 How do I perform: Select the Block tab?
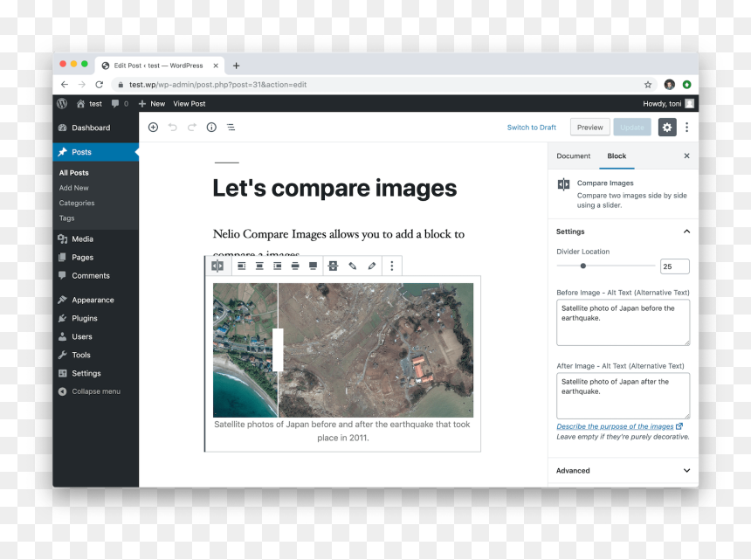617,156
